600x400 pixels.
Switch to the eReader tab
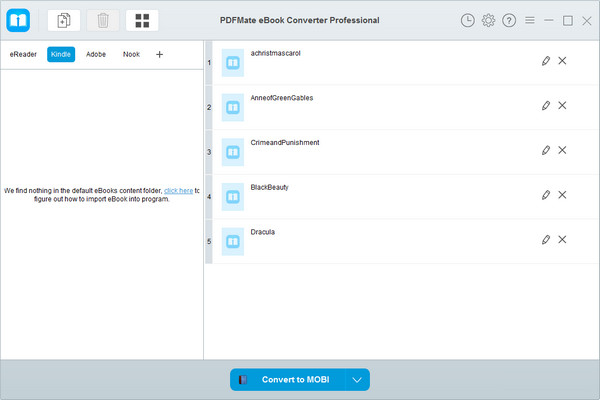[x=23, y=55]
